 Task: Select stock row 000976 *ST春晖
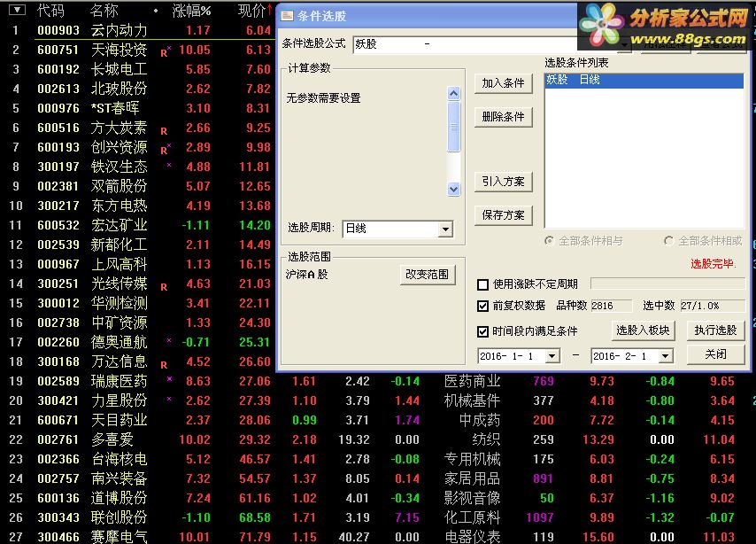tap(138, 108)
